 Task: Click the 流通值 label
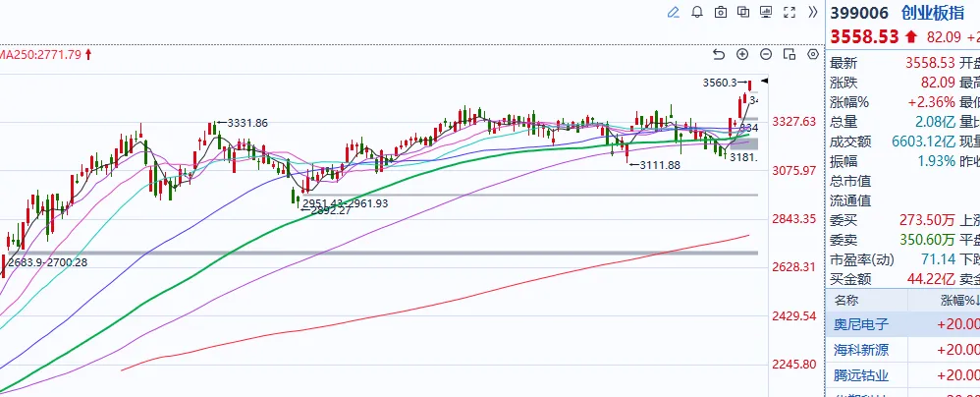848,200
